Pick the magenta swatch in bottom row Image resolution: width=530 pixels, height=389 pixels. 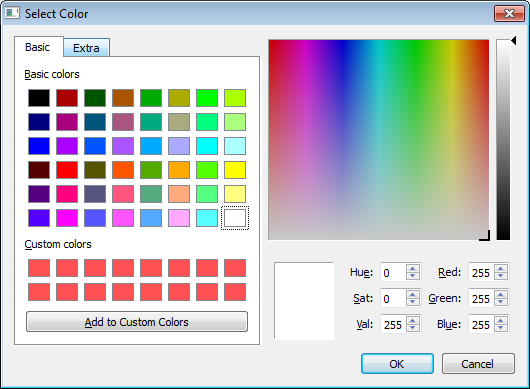pyautogui.click(x=67, y=218)
